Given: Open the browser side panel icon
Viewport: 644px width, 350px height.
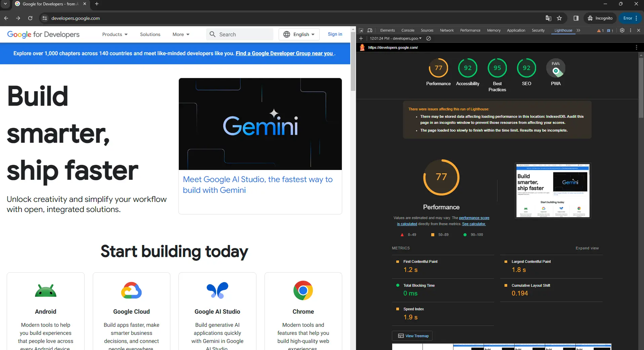Looking at the screenshot, I should [x=576, y=18].
